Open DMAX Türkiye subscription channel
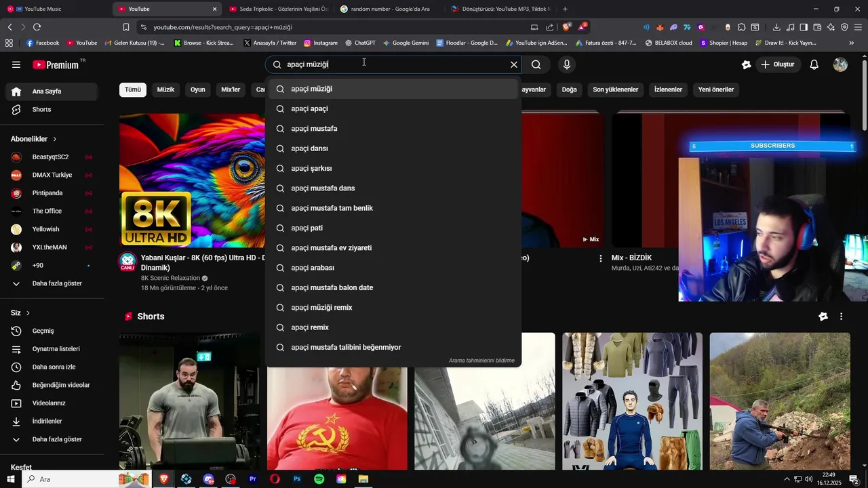The width and height of the screenshot is (868, 488). point(52,175)
